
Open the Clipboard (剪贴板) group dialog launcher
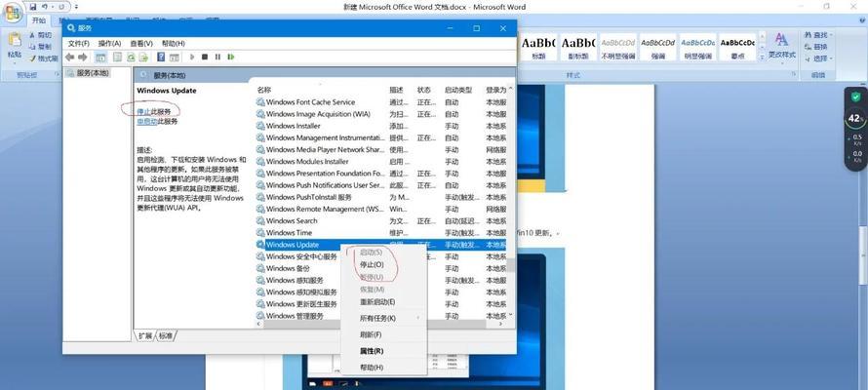pos(59,75)
